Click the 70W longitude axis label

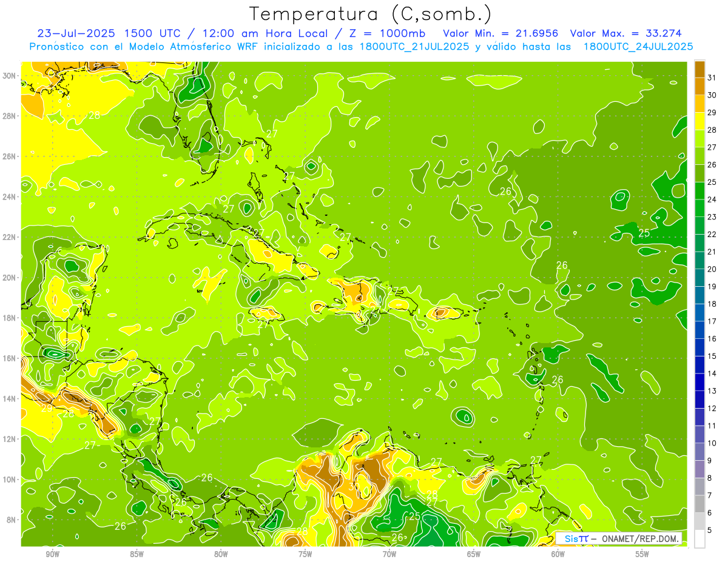[389, 554]
